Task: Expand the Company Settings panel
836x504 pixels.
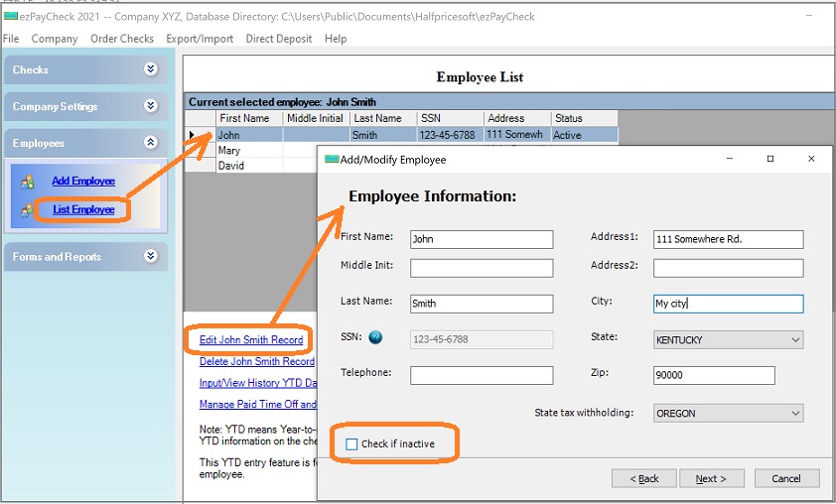Action: click(x=150, y=106)
